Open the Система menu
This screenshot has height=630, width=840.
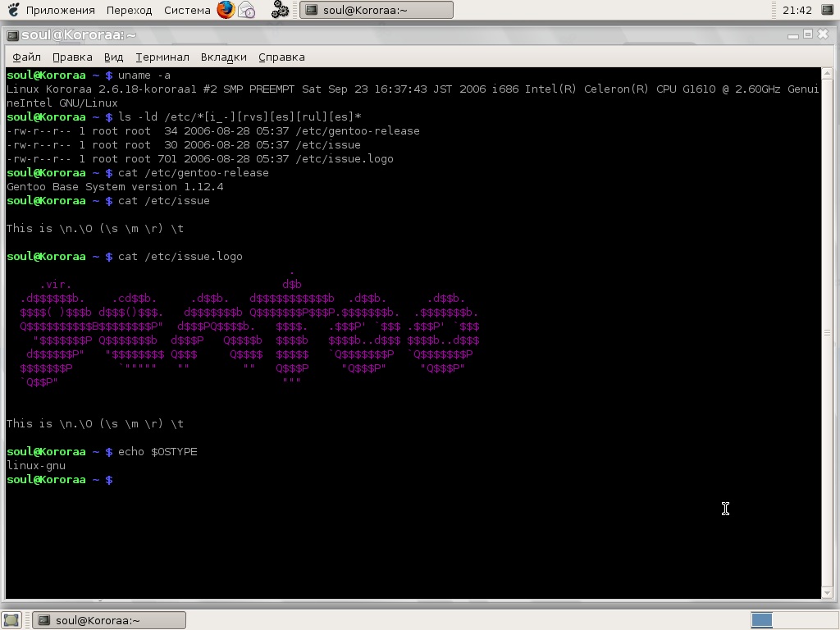187,10
